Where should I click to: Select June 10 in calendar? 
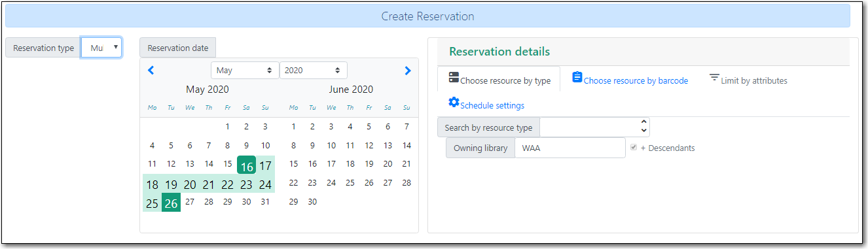331,146
